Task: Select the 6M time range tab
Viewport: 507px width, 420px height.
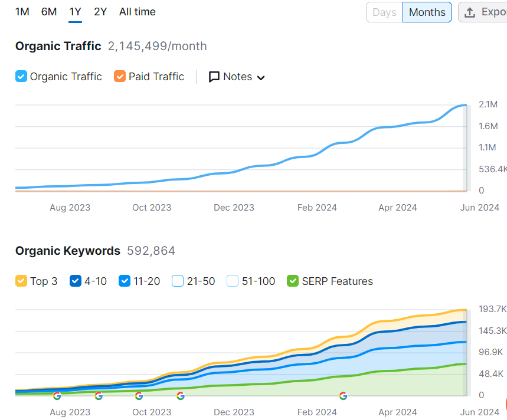Action: click(49, 12)
